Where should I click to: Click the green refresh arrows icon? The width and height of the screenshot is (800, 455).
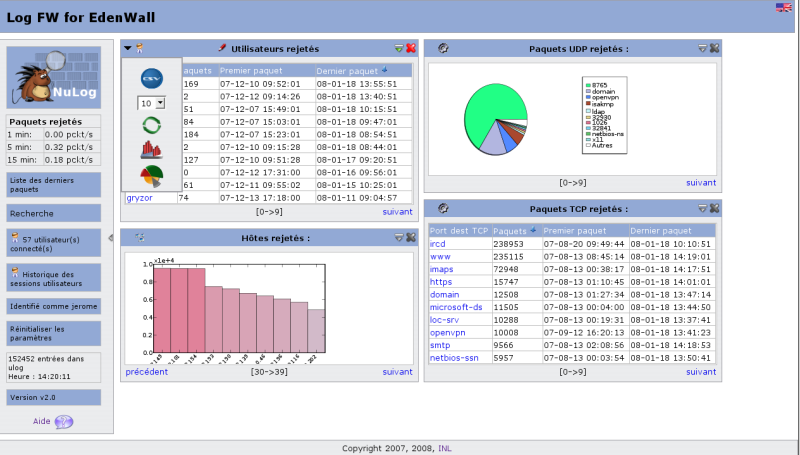coord(152,125)
